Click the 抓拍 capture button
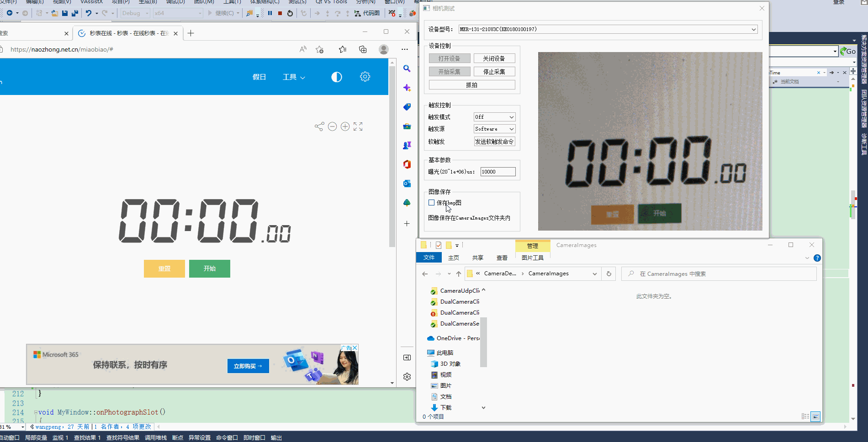868x442 pixels. tap(472, 85)
